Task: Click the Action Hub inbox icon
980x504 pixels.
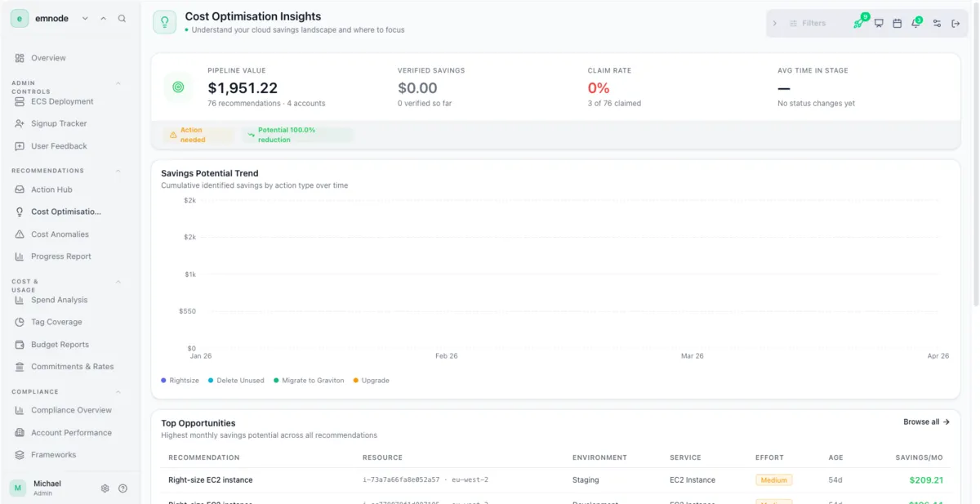Action: pyautogui.click(x=20, y=190)
